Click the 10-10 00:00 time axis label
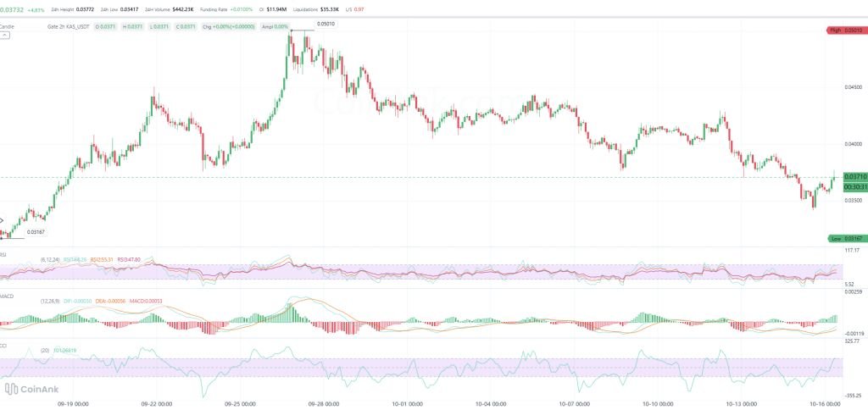Viewport: 868px width, 410px height. coord(658,404)
